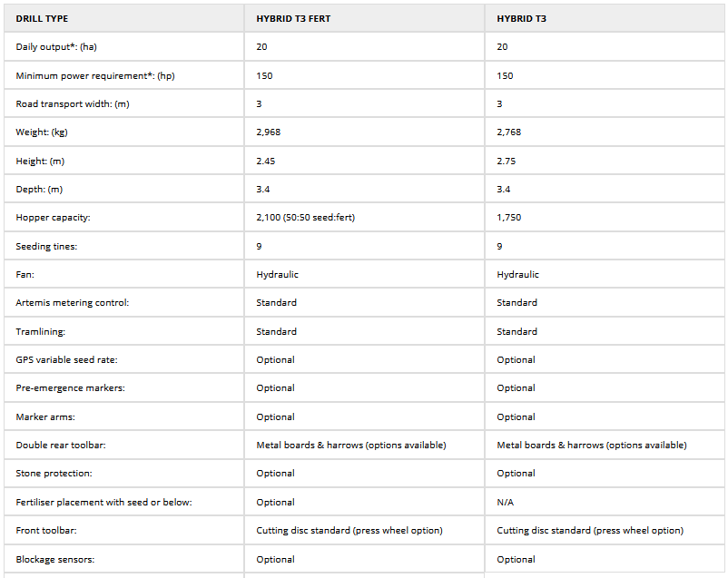Select the 2.45 height value

point(265,161)
